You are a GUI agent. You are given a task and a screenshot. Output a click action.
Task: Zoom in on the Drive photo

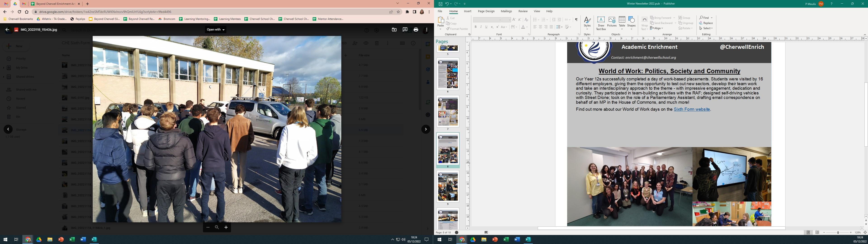tap(226, 228)
